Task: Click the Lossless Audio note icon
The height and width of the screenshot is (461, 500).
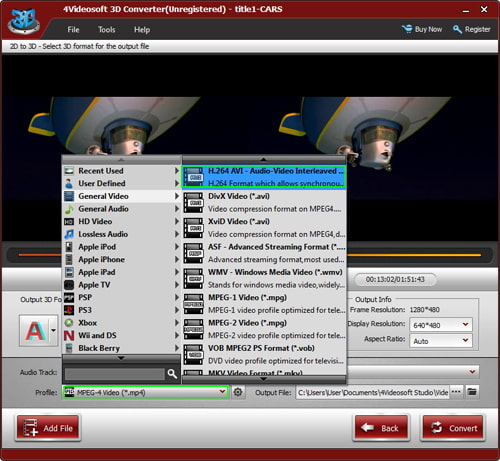Action: (69, 234)
